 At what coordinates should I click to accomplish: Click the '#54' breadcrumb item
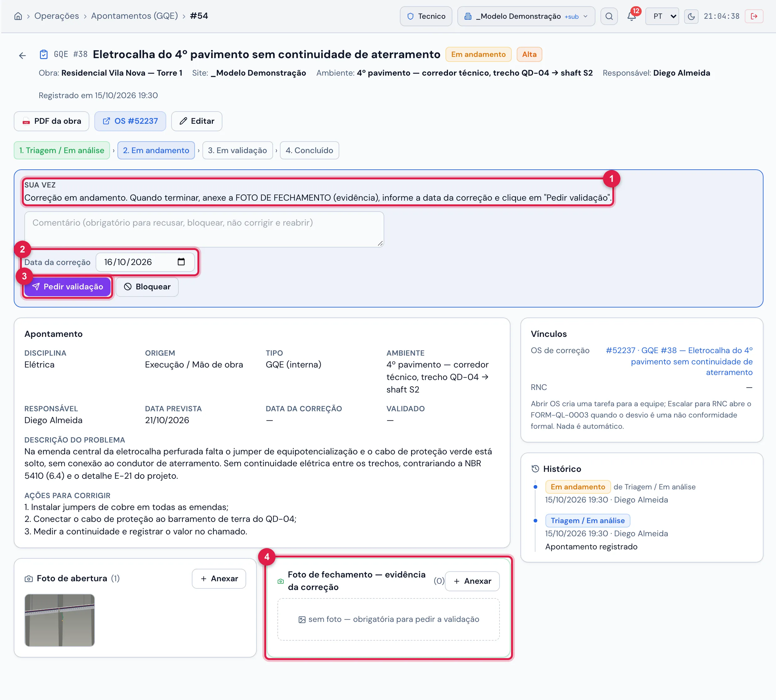199,16
